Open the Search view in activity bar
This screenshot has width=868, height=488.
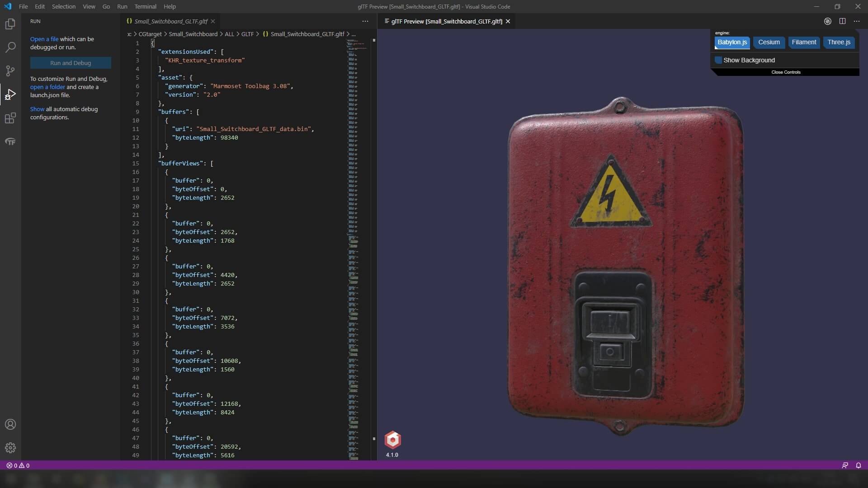tap(10, 47)
